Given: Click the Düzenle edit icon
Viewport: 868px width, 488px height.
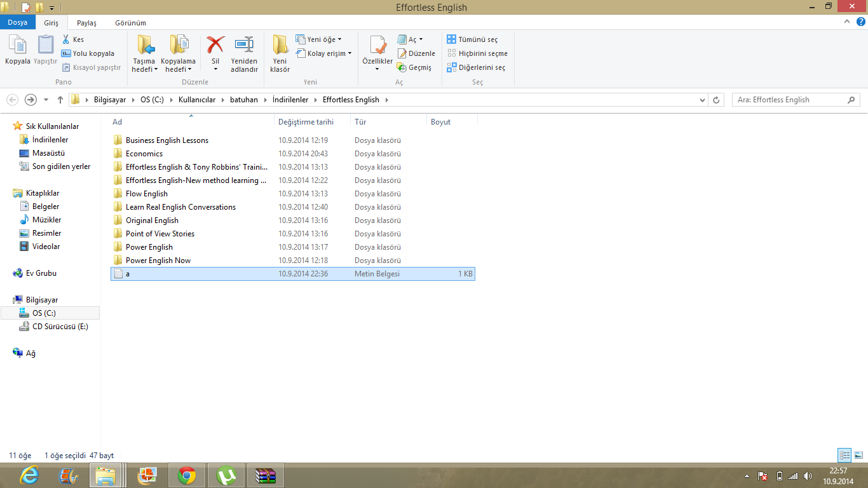Looking at the screenshot, I should tap(402, 53).
